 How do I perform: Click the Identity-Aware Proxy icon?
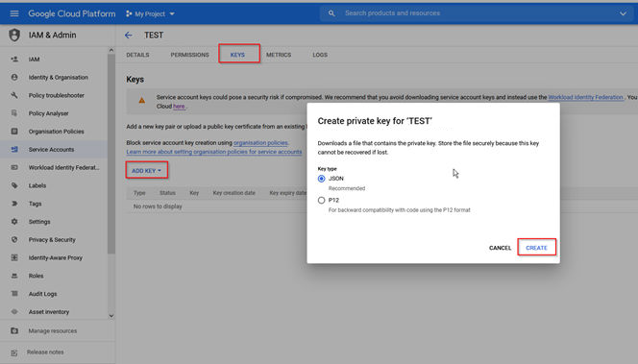tap(14, 257)
